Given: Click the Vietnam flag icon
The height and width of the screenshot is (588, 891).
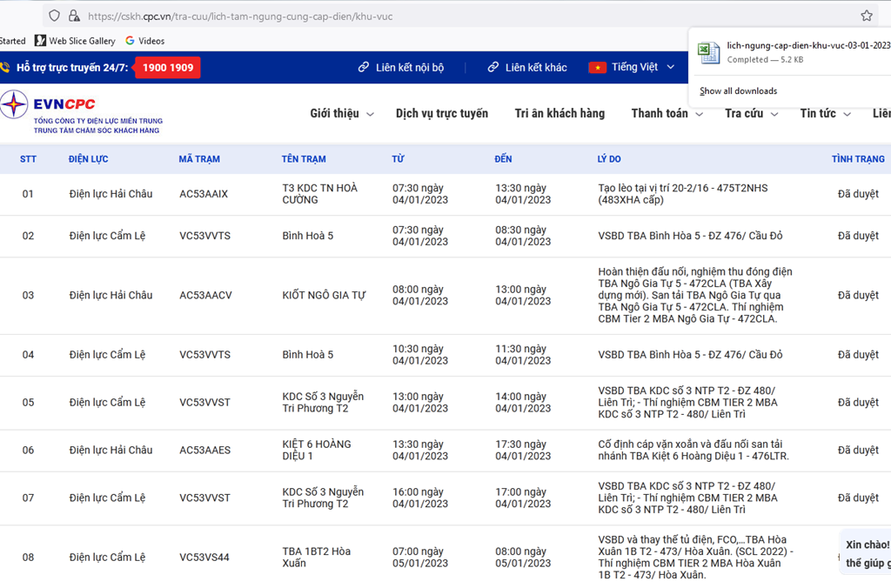Looking at the screenshot, I should click(x=597, y=68).
